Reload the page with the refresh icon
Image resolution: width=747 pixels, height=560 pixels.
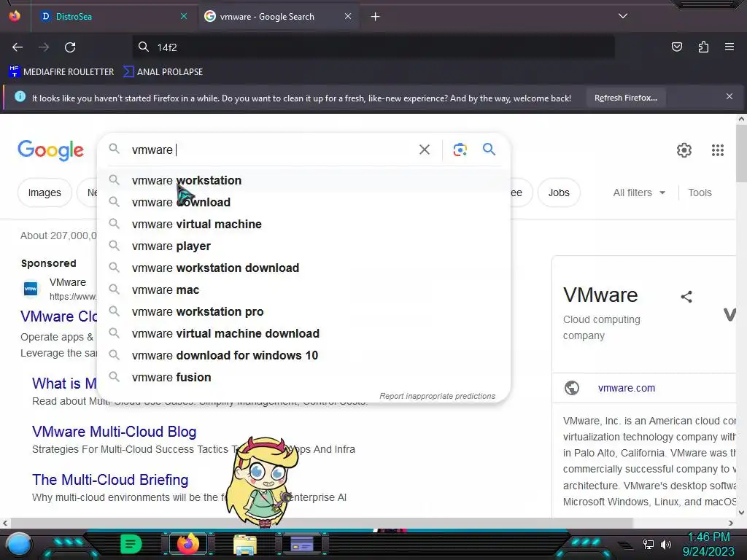[70, 47]
